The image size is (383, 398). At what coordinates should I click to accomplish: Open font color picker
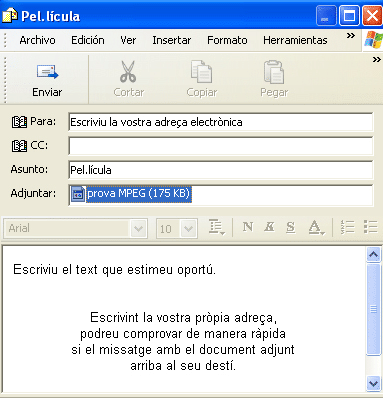click(316, 228)
